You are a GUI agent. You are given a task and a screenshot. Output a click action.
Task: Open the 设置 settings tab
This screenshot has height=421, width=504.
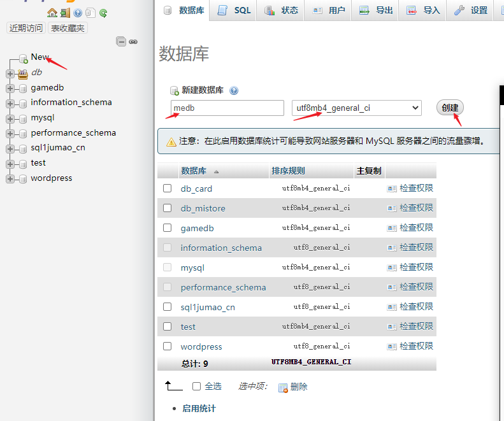point(470,10)
